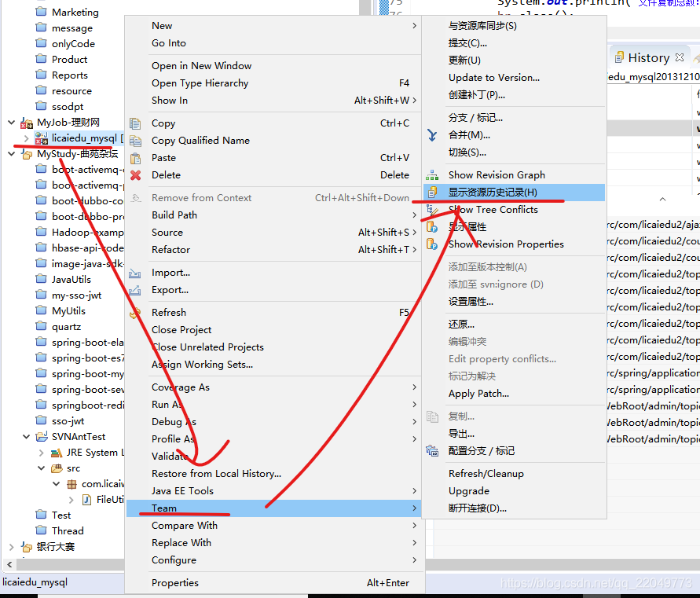Select 提交(C) from the Team submenu
The width and height of the screenshot is (700, 598).
(467, 43)
